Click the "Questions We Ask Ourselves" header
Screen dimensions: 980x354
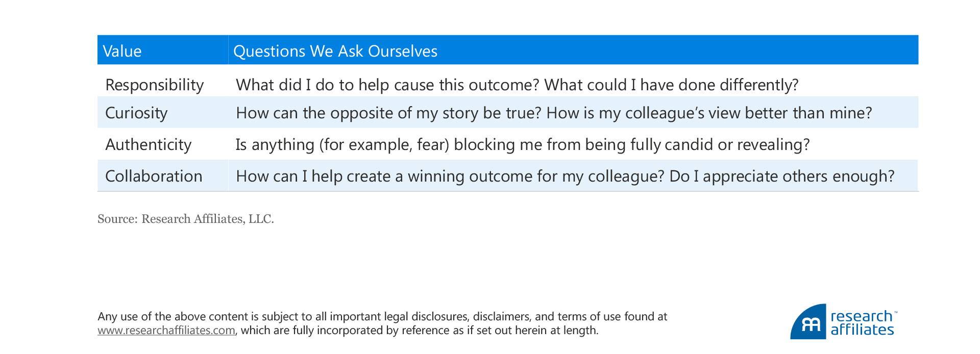coord(335,51)
